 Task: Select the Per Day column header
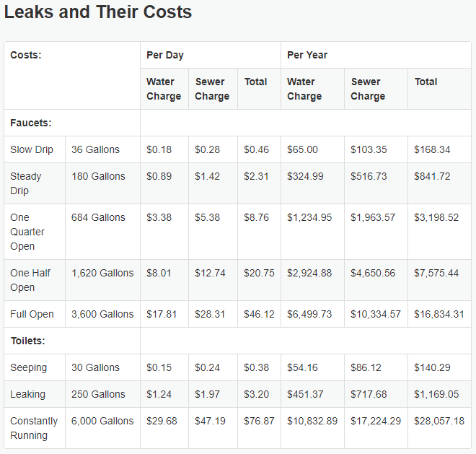click(x=211, y=55)
